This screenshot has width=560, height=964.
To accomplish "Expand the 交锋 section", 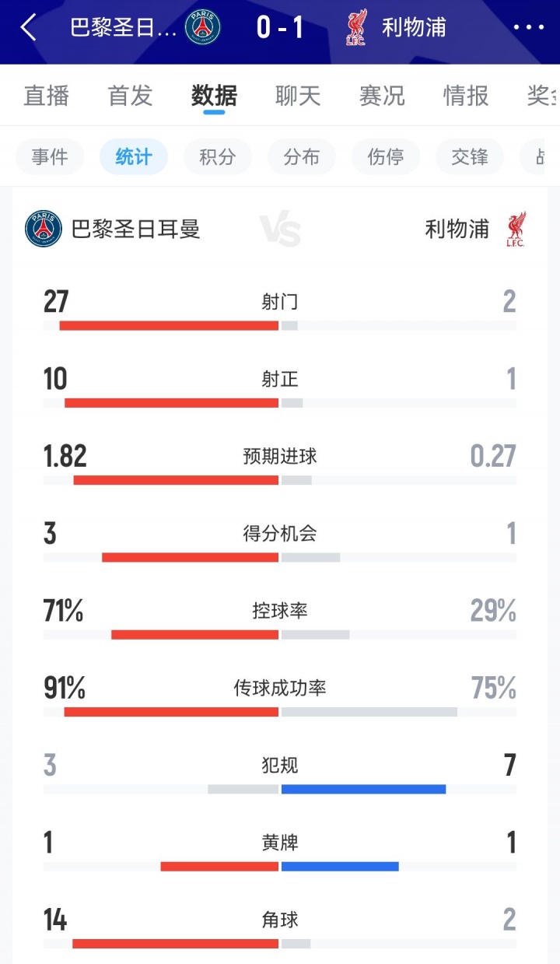I will [469, 156].
